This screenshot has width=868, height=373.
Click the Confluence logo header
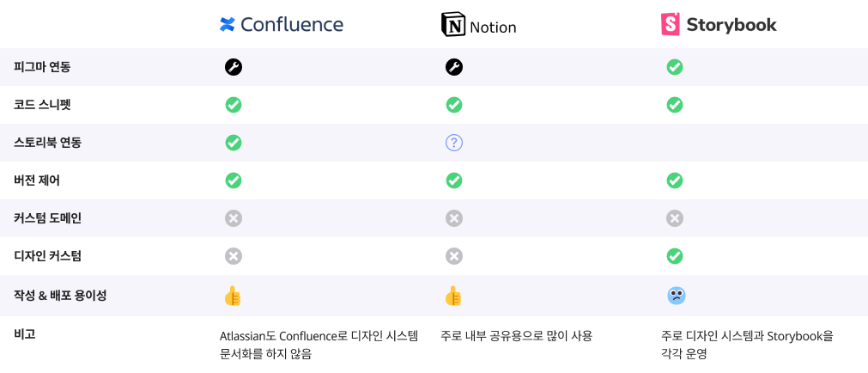pos(282,24)
